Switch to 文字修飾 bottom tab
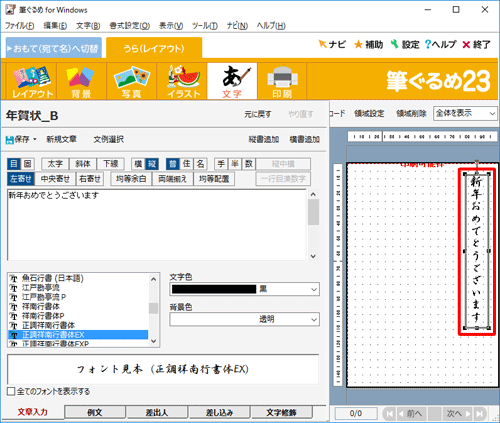 pyautogui.click(x=281, y=412)
